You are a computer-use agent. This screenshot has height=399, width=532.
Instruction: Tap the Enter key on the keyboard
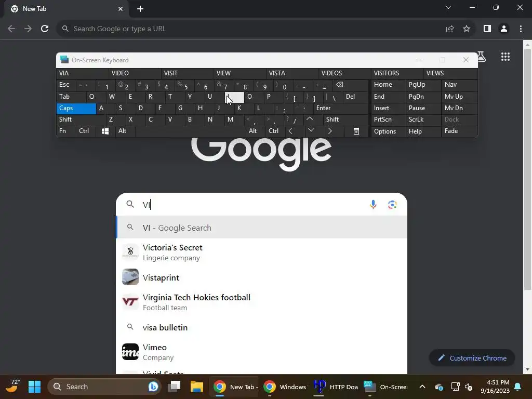(341, 108)
